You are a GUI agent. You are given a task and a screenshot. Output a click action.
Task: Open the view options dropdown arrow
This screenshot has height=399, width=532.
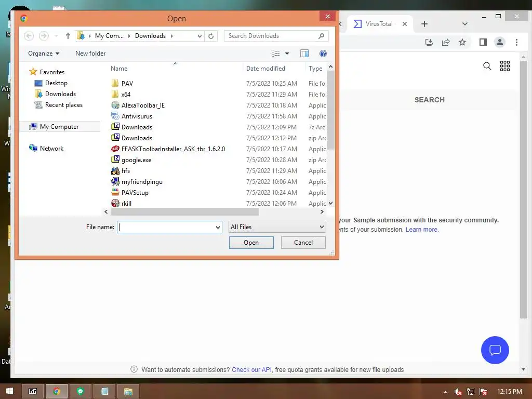(x=287, y=54)
